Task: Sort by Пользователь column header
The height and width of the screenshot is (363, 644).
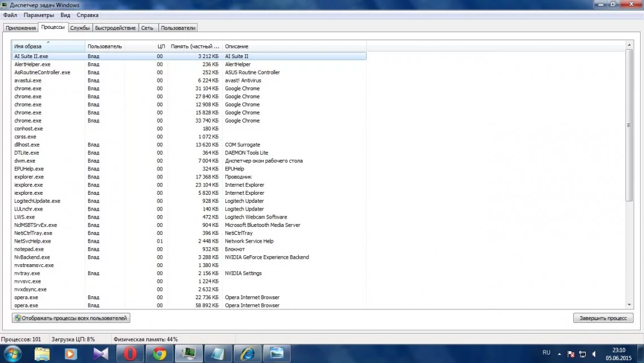Action: click(x=105, y=46)
